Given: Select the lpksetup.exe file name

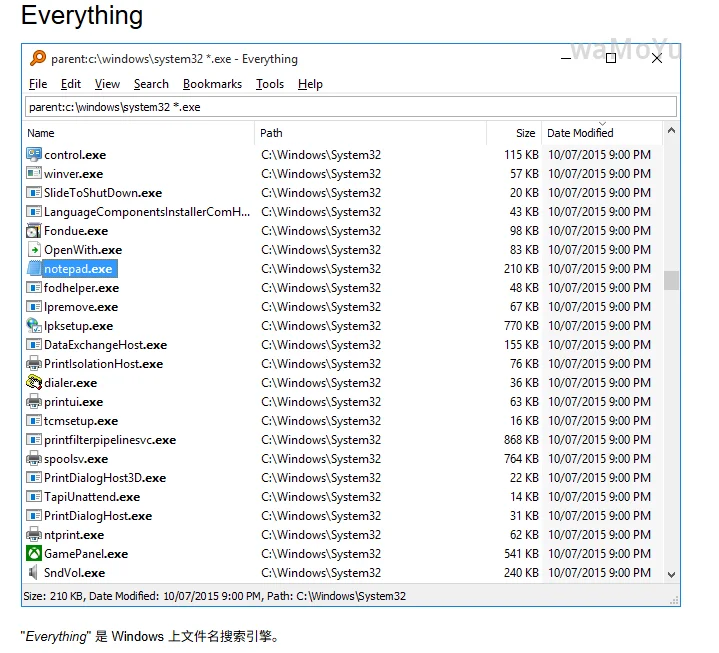Looking at the screenshot, I should tap(78, 326).
